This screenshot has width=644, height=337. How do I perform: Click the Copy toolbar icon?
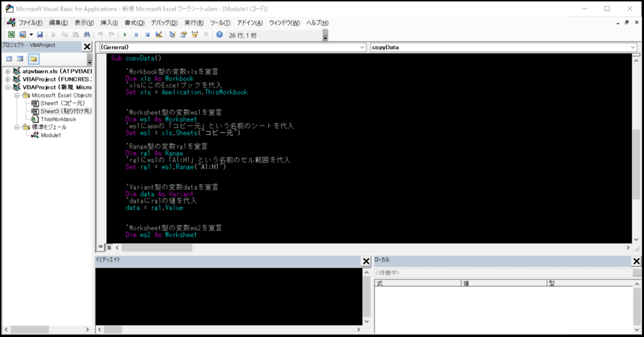pyautogui.click(x=64, y=34)
